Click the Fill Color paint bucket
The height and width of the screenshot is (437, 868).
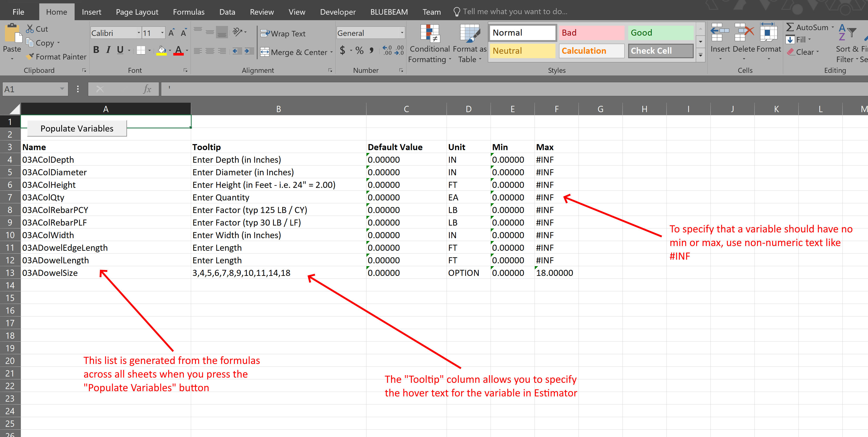click(162, 51)
